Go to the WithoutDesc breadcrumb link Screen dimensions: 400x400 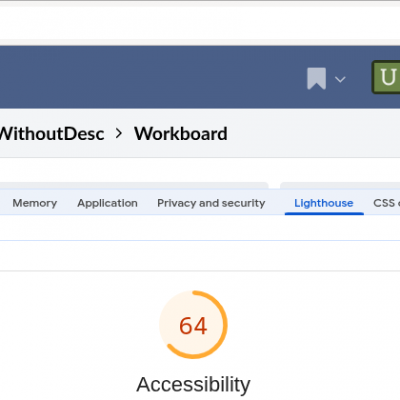pos(52,134)
